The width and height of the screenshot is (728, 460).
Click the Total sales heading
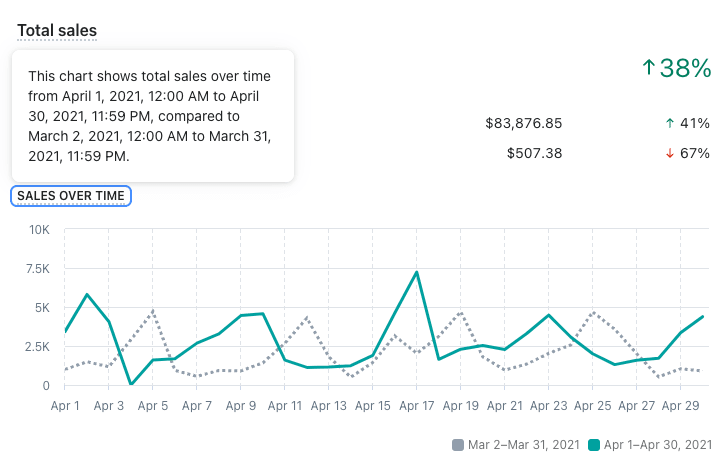click(x=57, y=30)
